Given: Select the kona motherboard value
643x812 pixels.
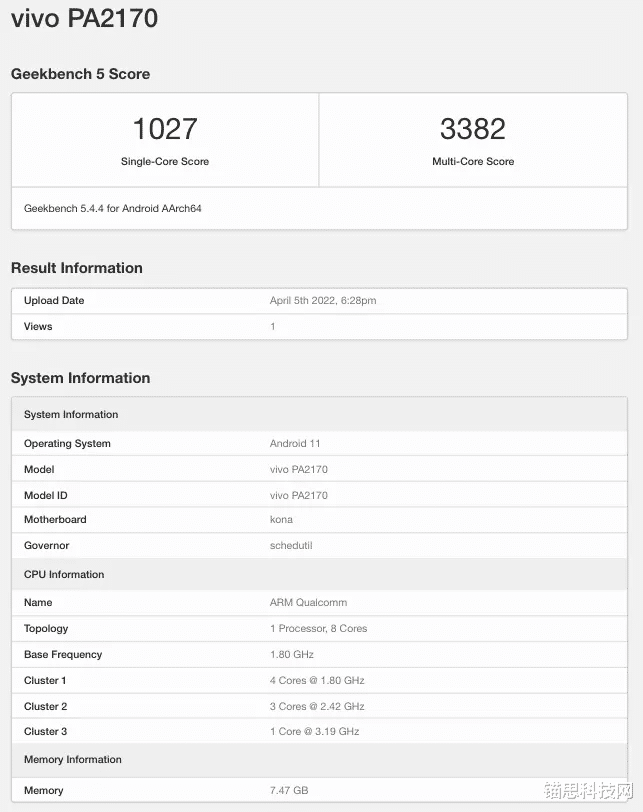Looking at the screenshot, I should (x=281, y=519).
